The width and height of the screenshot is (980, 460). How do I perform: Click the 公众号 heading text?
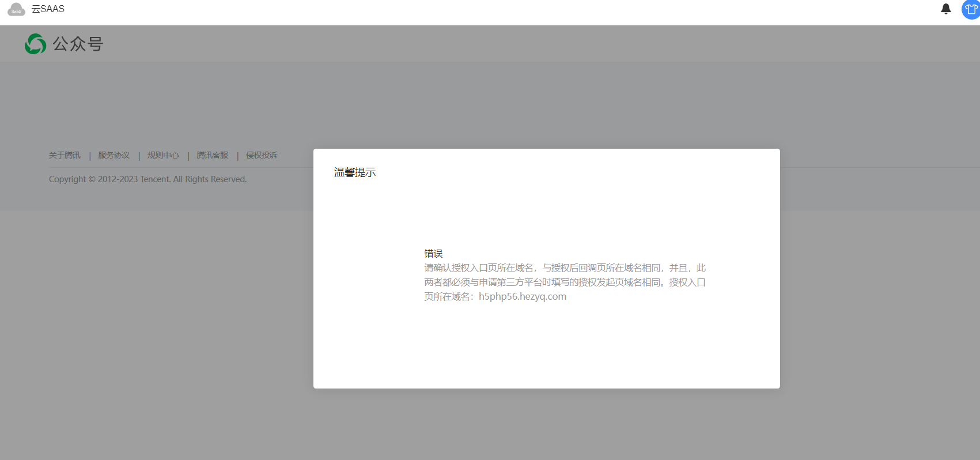[78, 44]
